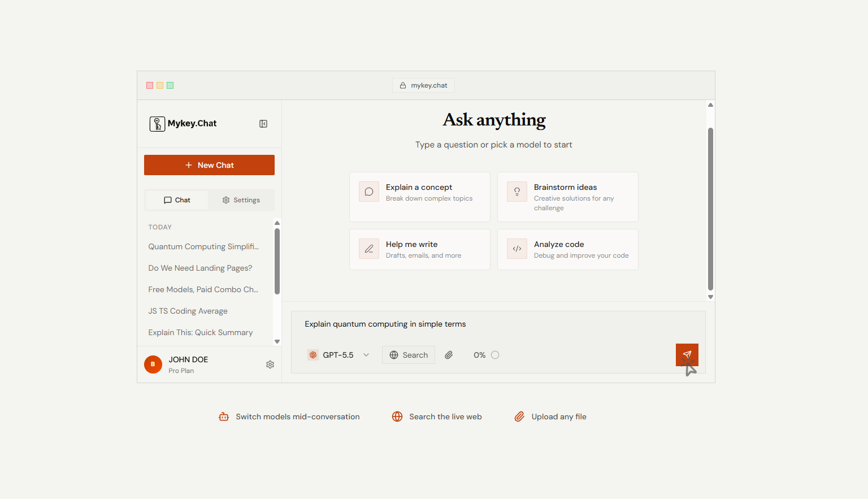Choose the Explain a concept card
The width and height of the screenshot is (868, 499).
click(420, 197)
